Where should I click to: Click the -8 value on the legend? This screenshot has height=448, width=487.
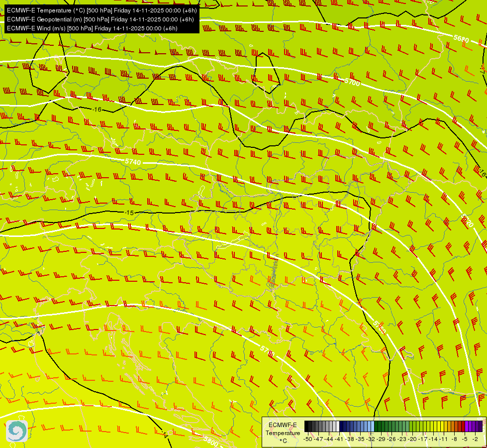[x=454, y=439]
